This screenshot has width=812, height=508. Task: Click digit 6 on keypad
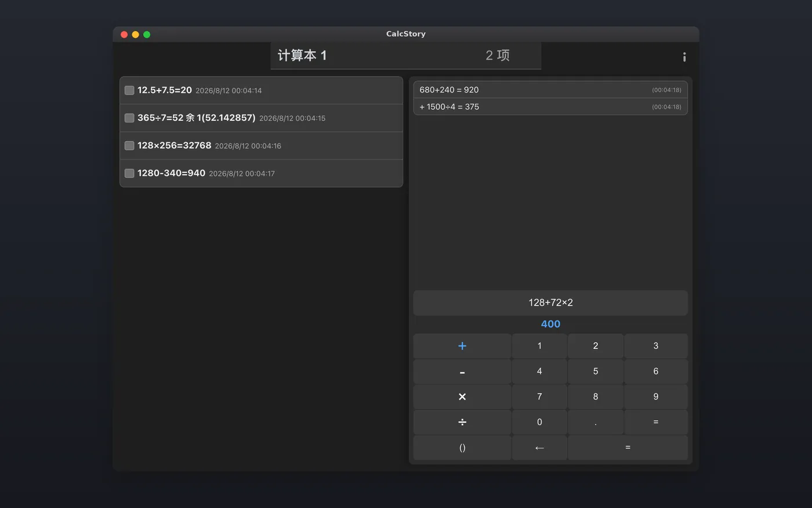point(656,372)
